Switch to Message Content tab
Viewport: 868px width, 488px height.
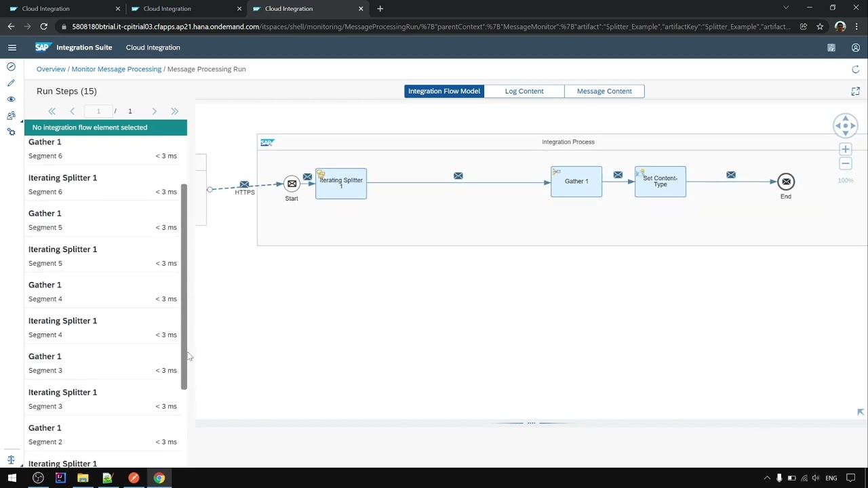604,91
